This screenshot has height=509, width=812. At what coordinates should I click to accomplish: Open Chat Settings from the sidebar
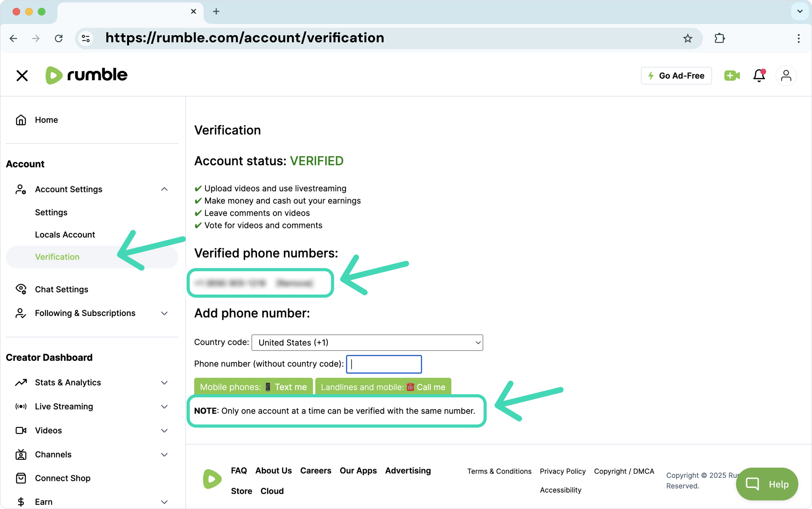click(x=61, y=289)
